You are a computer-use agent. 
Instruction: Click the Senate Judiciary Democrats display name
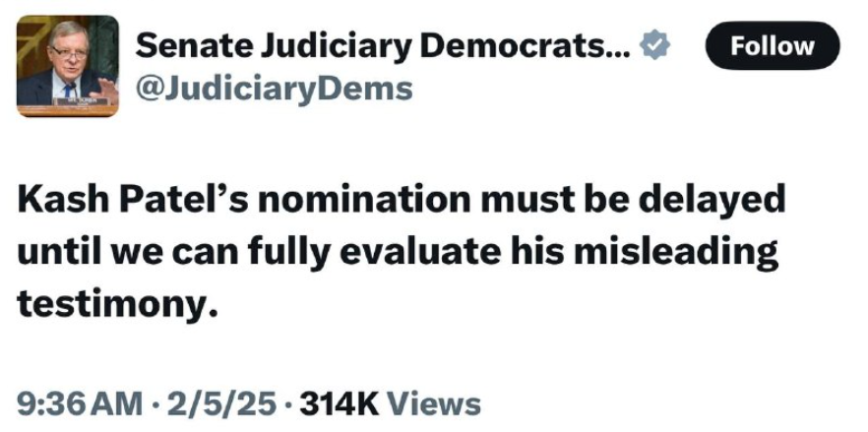tap(383, 46)
